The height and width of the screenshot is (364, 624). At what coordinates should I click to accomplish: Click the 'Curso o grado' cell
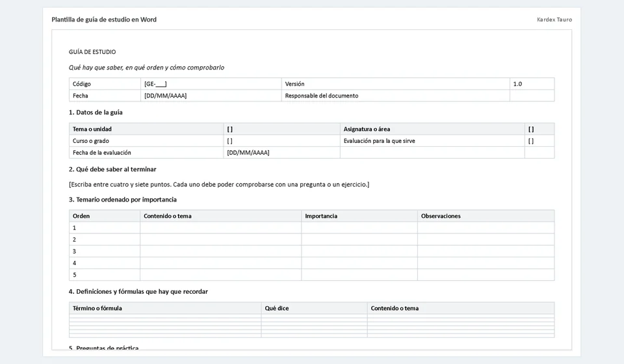tap(146, 141)
